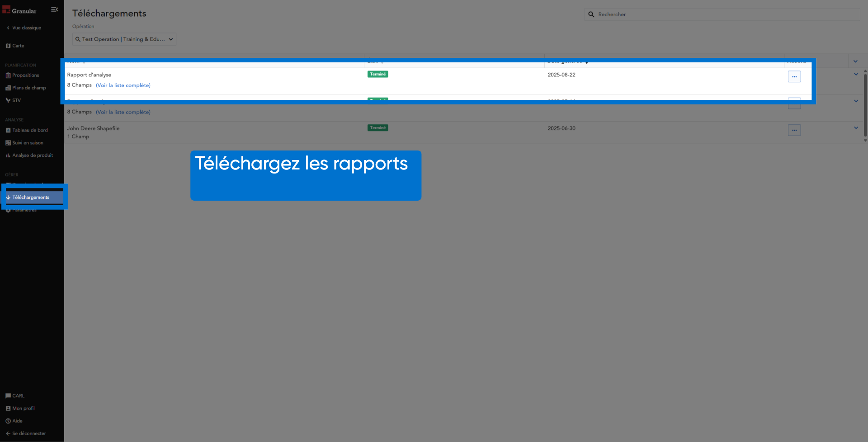Image resolution: width=868 pixels, height=442 pixels.
Task: Click the Granular logo
Action: click(x=19, y=10)
